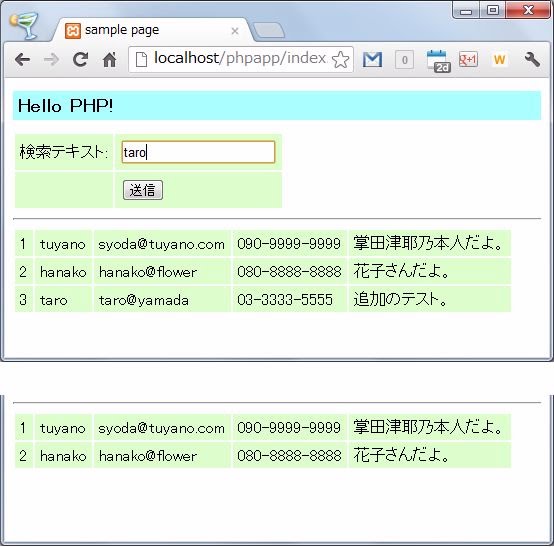Select hanako name cell in the upper table
The image size is (554, 547).
(63, 271)
